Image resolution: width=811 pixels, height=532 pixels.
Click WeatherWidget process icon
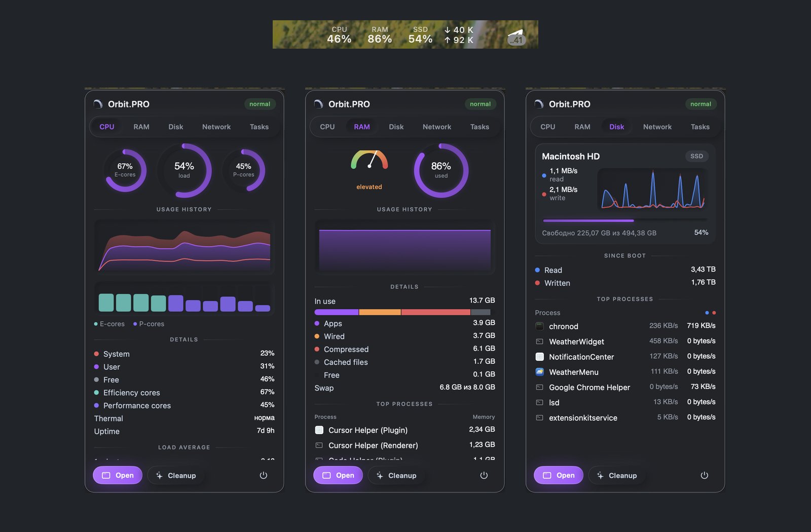[x=540, y=341]
